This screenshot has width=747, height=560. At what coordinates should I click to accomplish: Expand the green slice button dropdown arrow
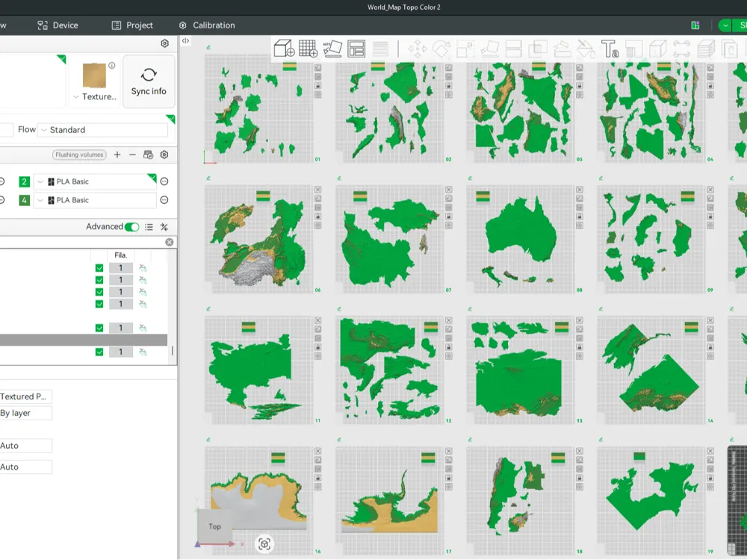tap(725, 25)
